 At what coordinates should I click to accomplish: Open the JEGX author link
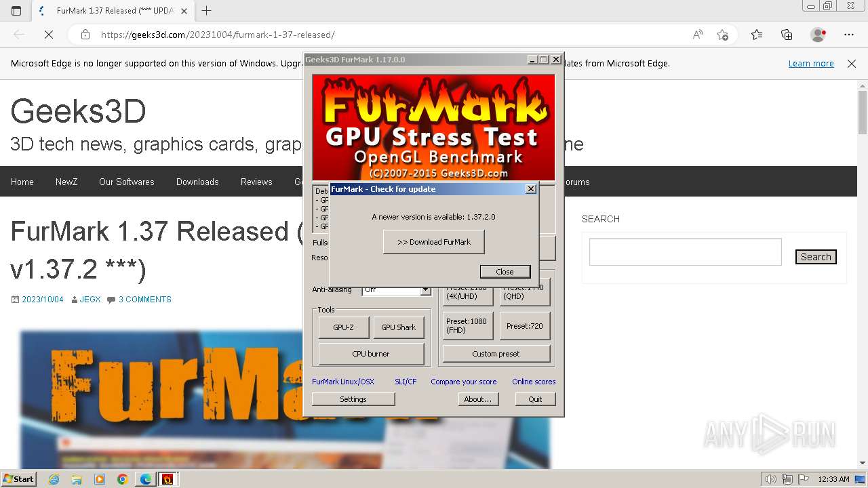pos(90,300)
